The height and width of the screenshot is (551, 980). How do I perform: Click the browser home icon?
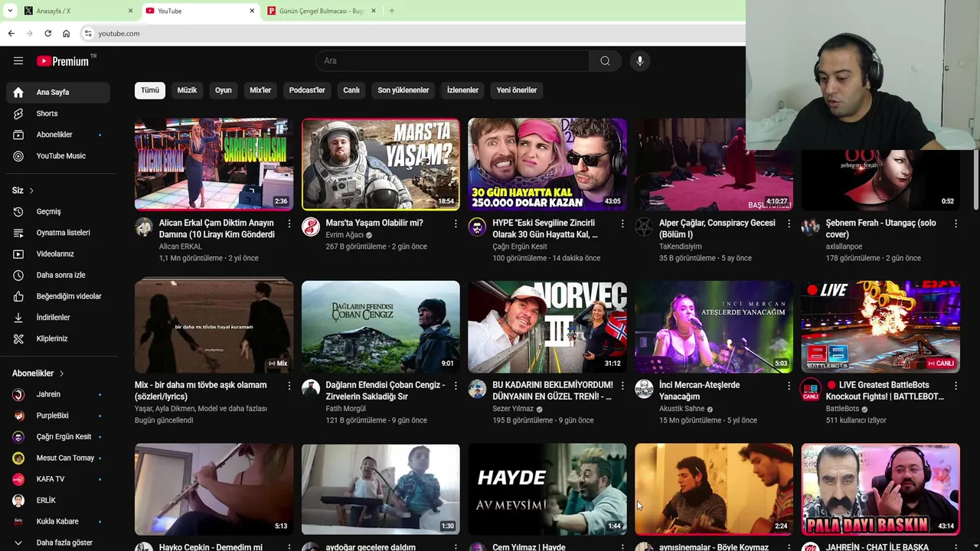tap(66, 34)
